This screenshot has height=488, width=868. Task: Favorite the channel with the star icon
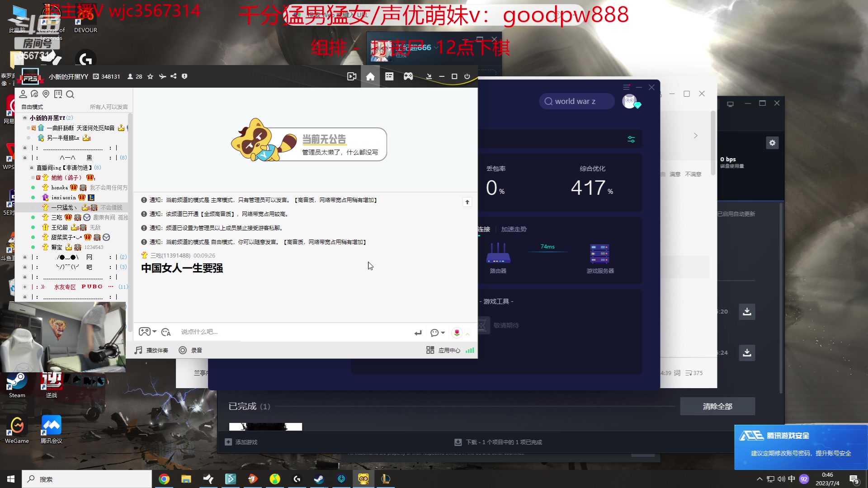point(151,76)
